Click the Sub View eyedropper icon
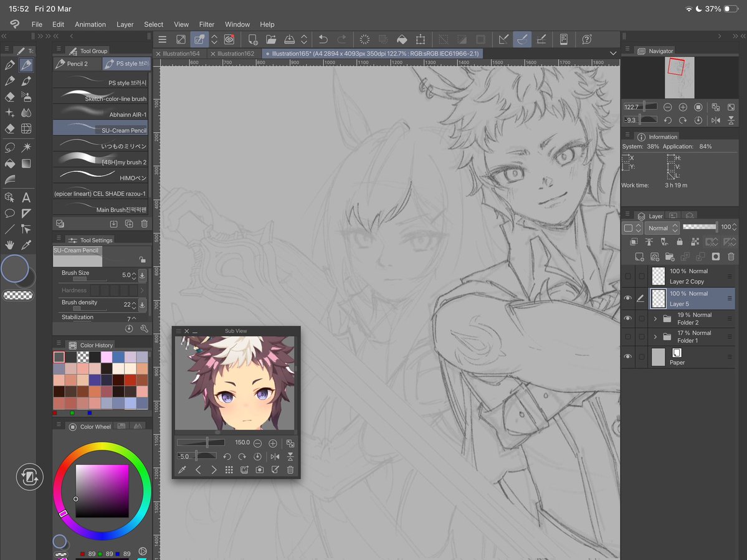This screenshot has height=560, width=747. (182, 470)
